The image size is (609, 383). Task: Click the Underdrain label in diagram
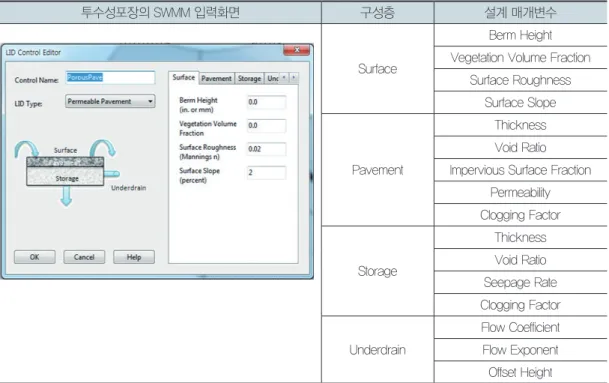tap(129, 188)
